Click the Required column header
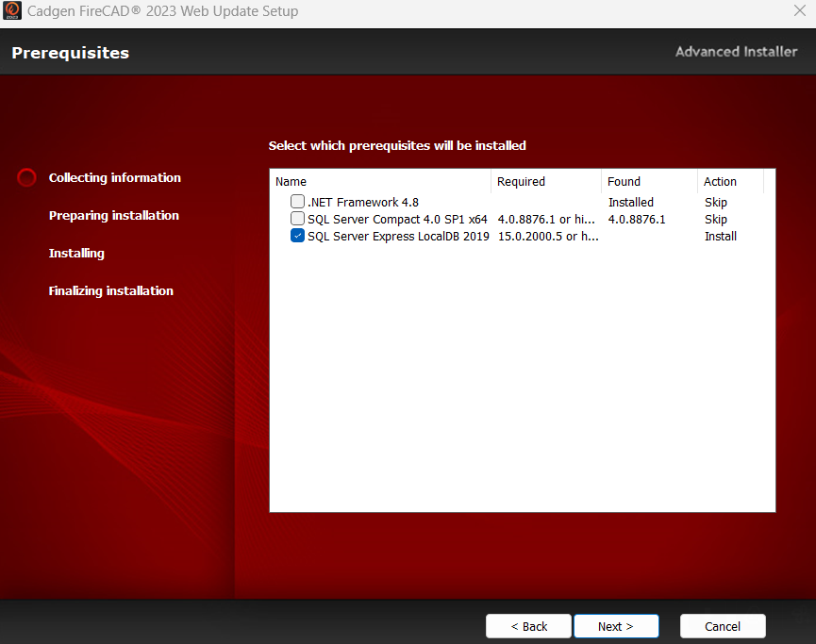The image size is (816, 644). point(546,182)
